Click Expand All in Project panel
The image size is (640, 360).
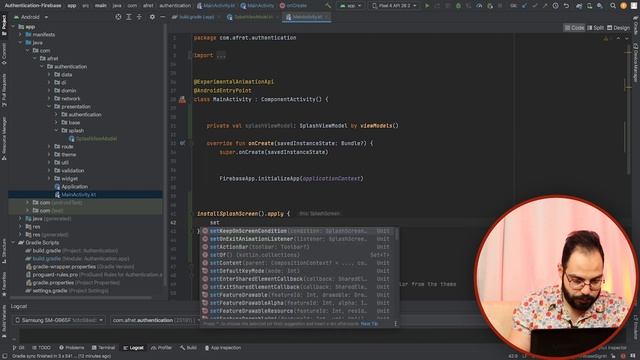point(129,17)
